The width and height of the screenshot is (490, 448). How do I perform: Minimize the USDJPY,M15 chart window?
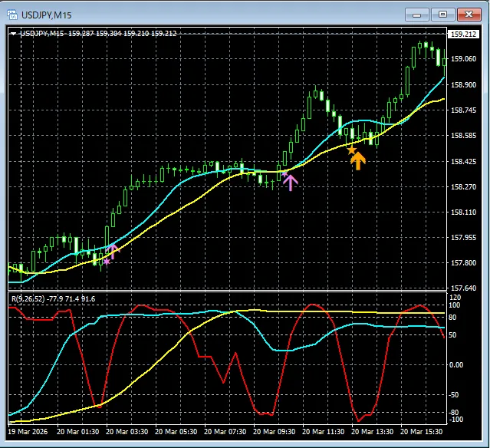coord(416,14)
